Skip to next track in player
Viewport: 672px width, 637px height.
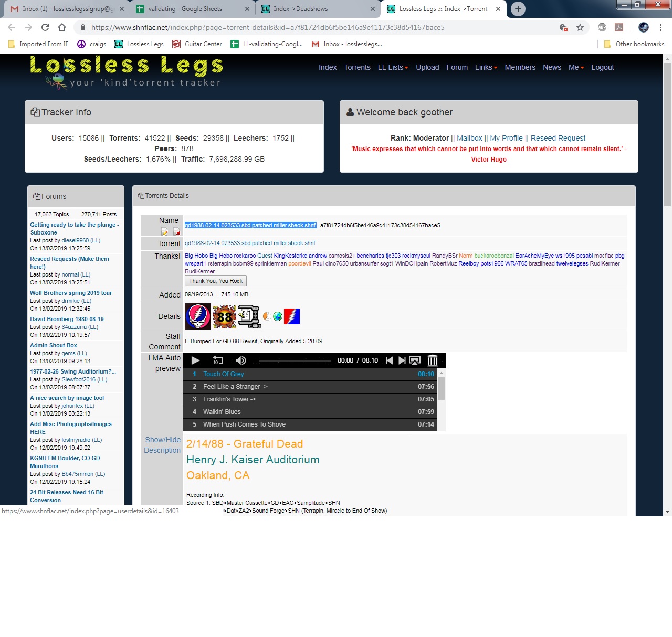[x=402, y=360]
